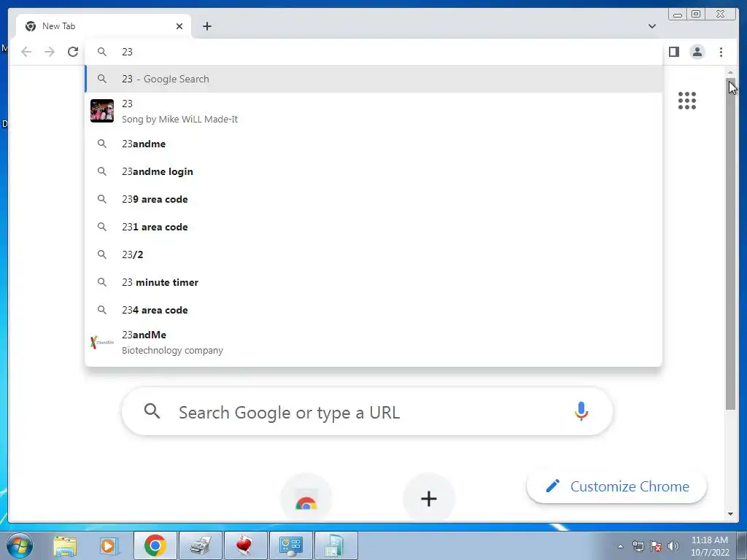The image size is (747, 560).
Task: Click the search icon in Google search box
Action: [152, 411]
